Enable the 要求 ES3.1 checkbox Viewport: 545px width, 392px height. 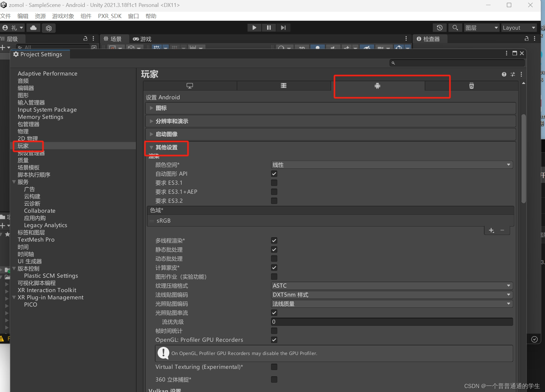274,183
